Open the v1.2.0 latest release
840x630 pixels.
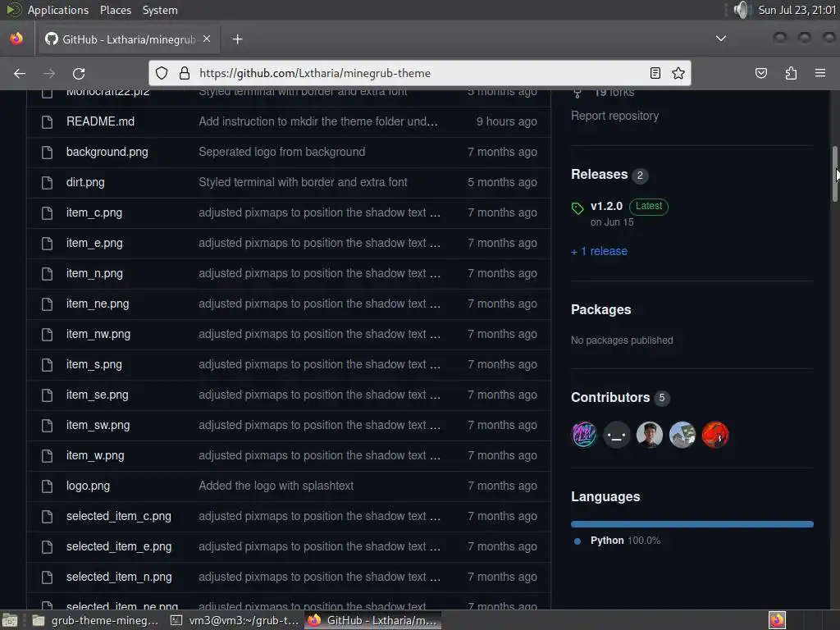606,206
